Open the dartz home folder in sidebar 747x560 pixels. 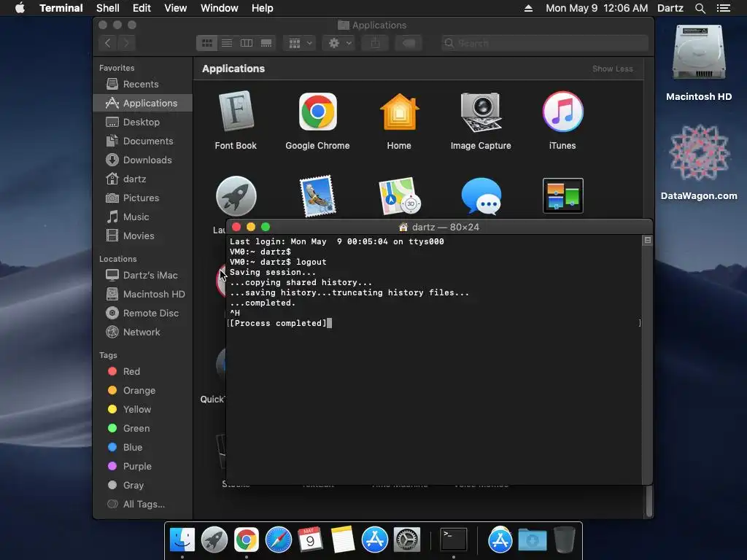[x=143, y=179]
